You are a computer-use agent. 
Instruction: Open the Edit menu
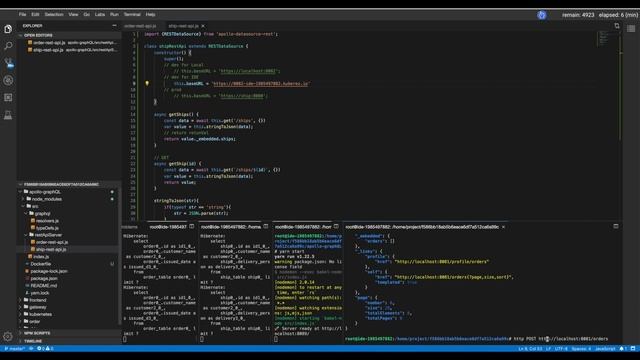pyautogui.click(x=35, y=14)
